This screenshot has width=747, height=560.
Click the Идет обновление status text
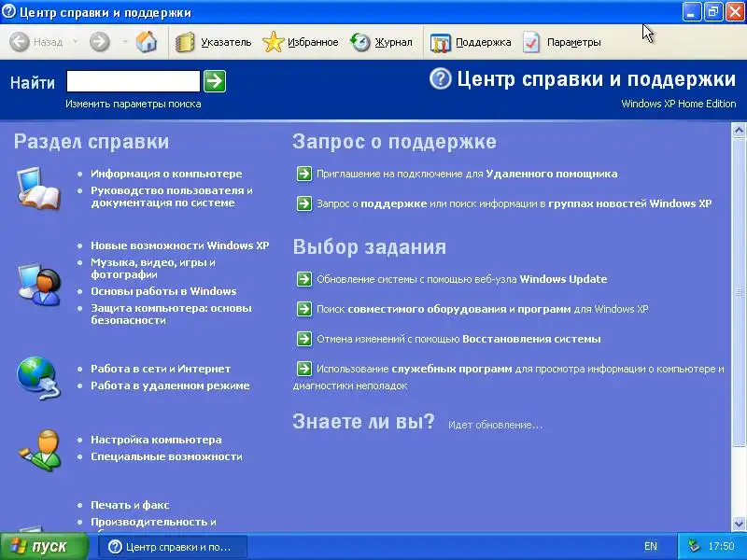click(x=495, y=425)
